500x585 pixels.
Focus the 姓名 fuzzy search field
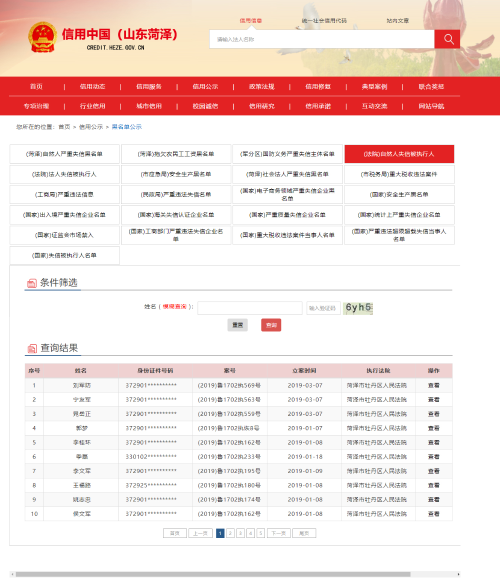click(x=250, y=308)
